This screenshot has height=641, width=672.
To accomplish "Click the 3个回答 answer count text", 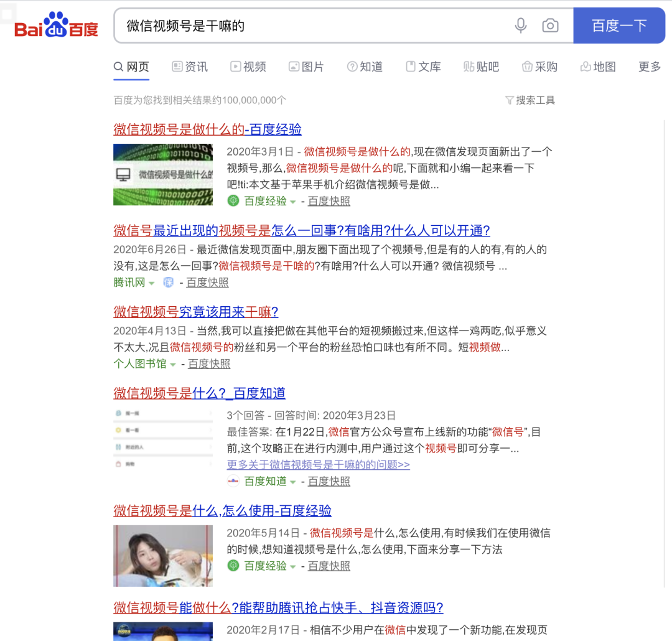I will tap(246, 415).
